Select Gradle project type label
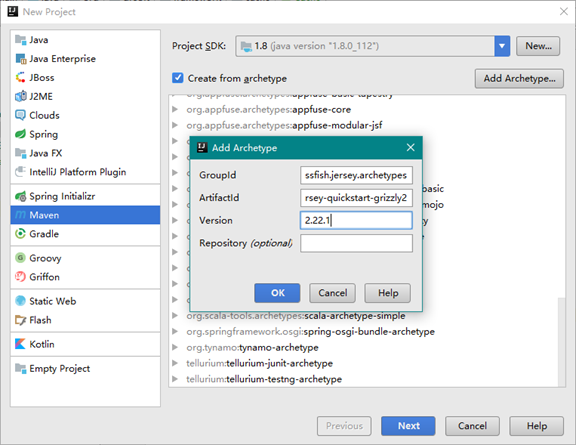 (44, 234)
